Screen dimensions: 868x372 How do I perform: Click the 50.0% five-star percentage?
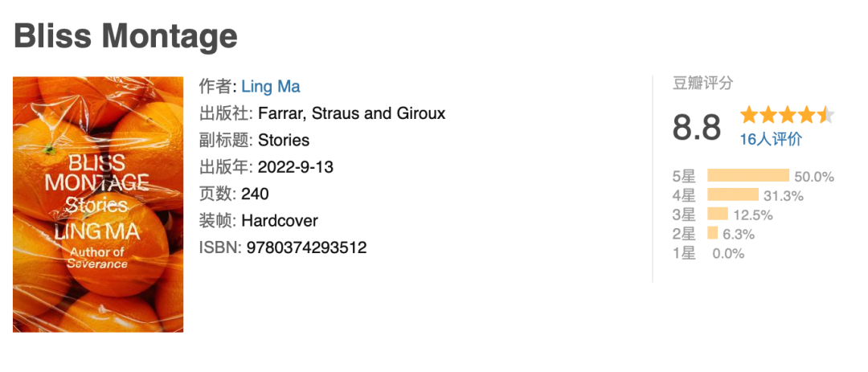(x=814, y=177)
